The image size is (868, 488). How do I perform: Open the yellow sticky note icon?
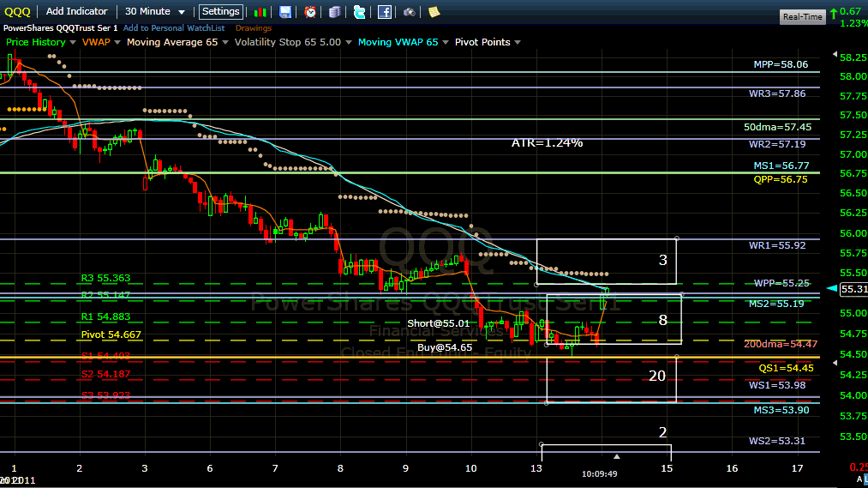point(434,12)
